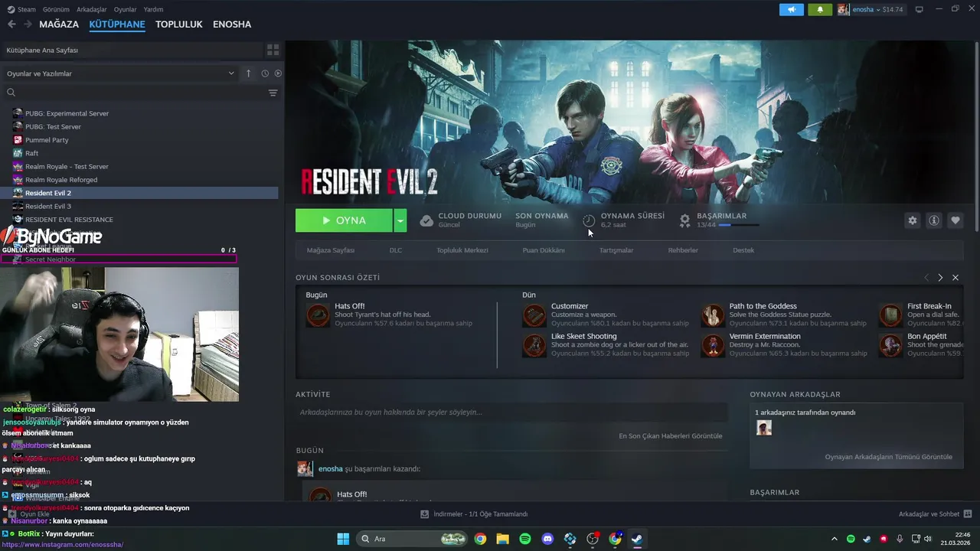
Task: Click the Vermin Extermination achievement icon
Action: click(713, 345)
